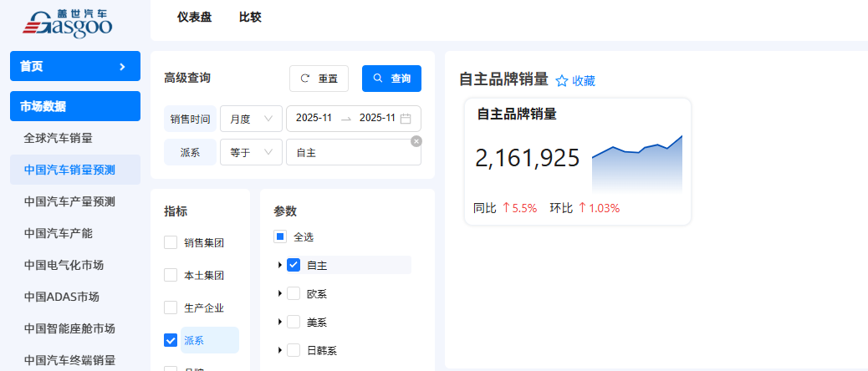This screenshot has width=868, height=371.
Task: Uncheck the 自主 parameter checkbox
Action: (294, 265)
